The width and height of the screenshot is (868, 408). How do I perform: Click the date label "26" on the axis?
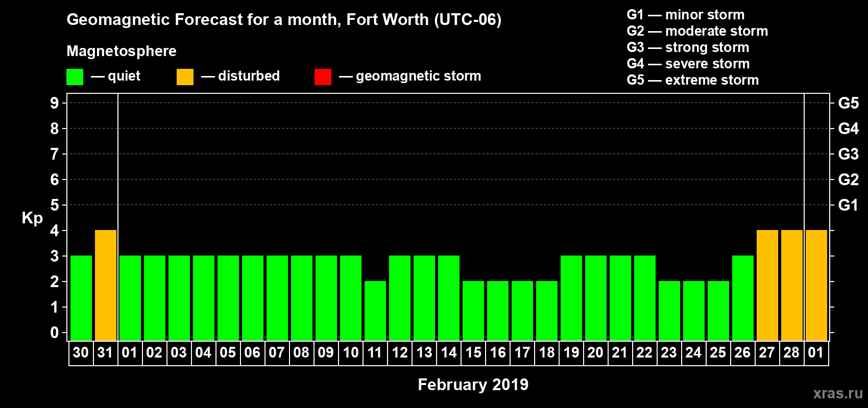tap(742, 353)
